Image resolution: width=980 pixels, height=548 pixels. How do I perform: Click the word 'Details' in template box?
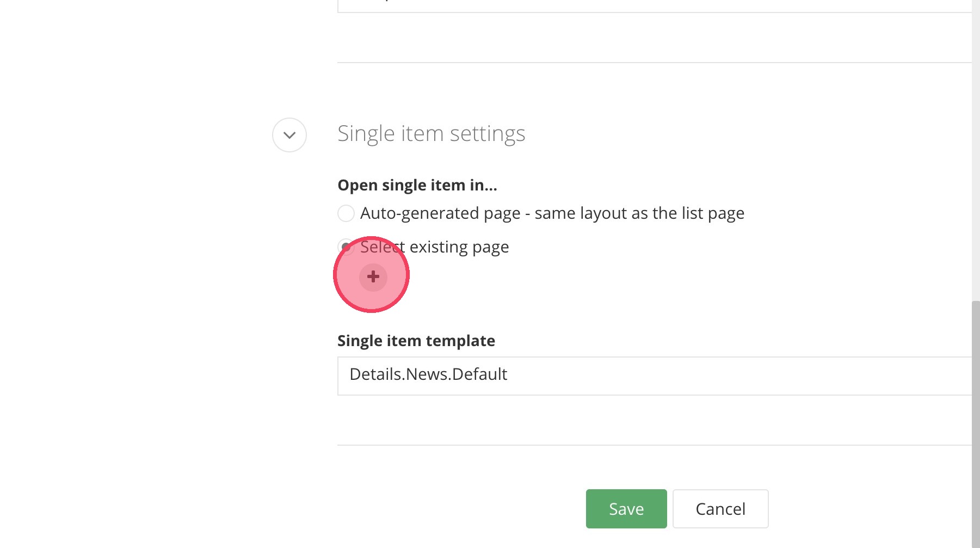pyautogui.click(x=377, y=374)
